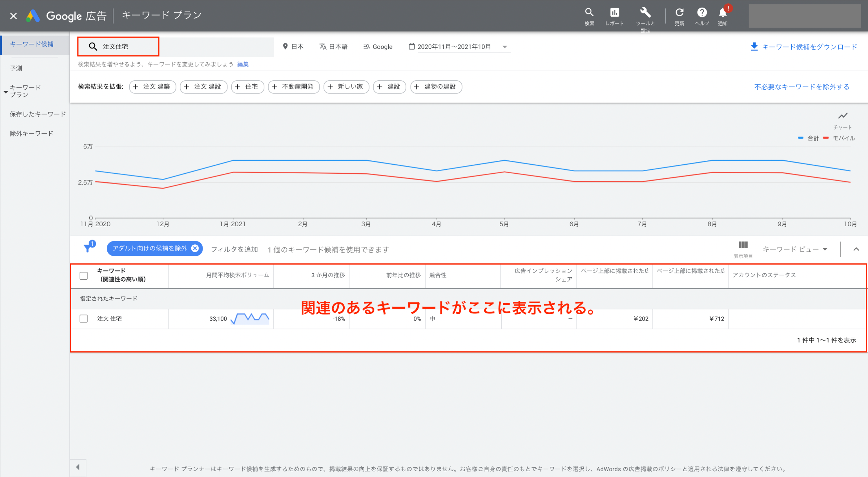Click the ¥202 bid cell
The image size is (868, 477).
(641, 318)
